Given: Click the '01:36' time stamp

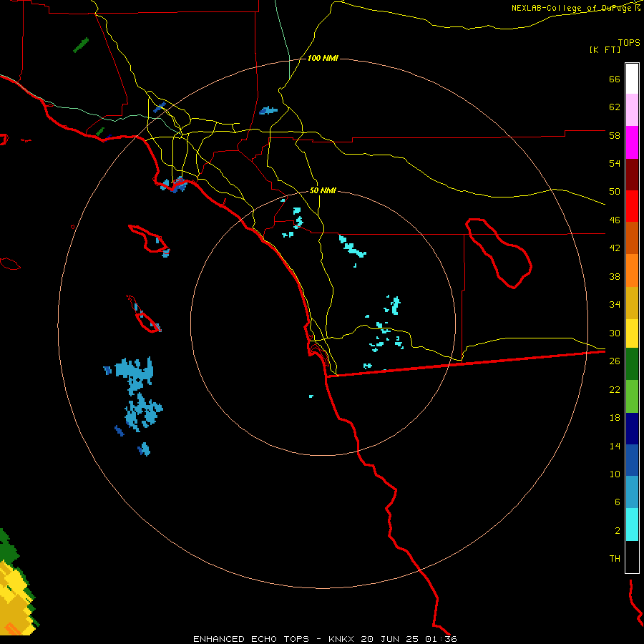Looking at the screenshot, I should point(441,639).
